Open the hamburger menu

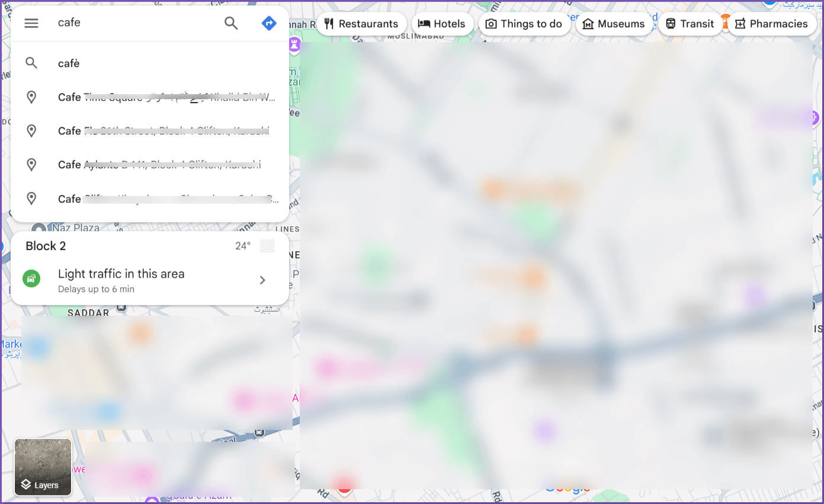tap(31, 23)
